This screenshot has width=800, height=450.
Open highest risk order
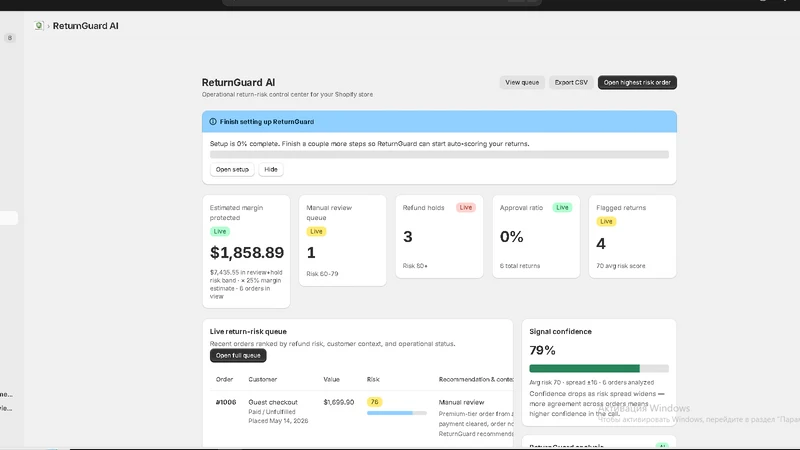click(x=637, y=82)
